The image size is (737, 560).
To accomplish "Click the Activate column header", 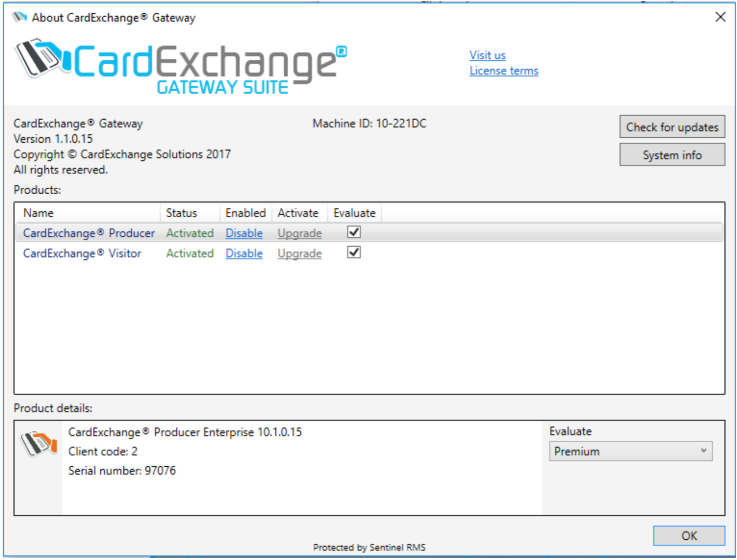I will 298,213.
